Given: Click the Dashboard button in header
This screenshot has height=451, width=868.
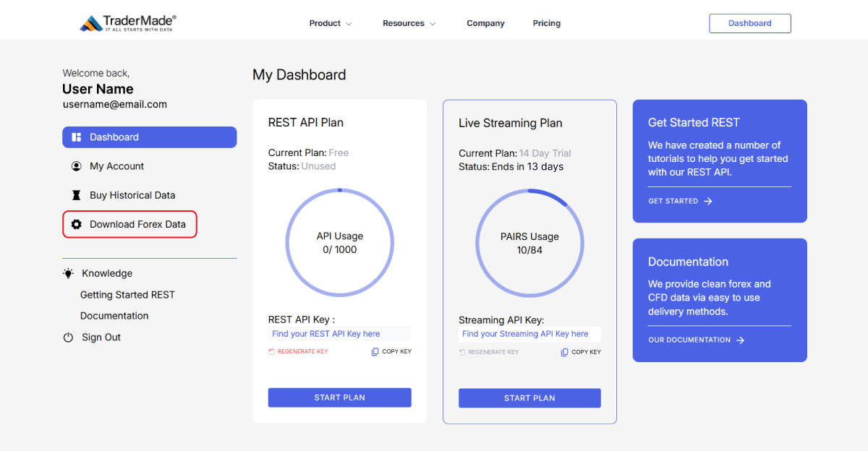Looking at the screenshot, I should (x=750, y=23).
